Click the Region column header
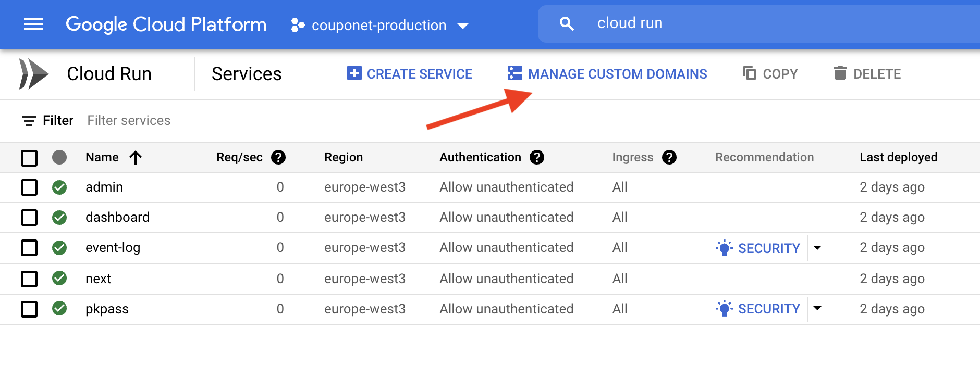 (344, 157)
